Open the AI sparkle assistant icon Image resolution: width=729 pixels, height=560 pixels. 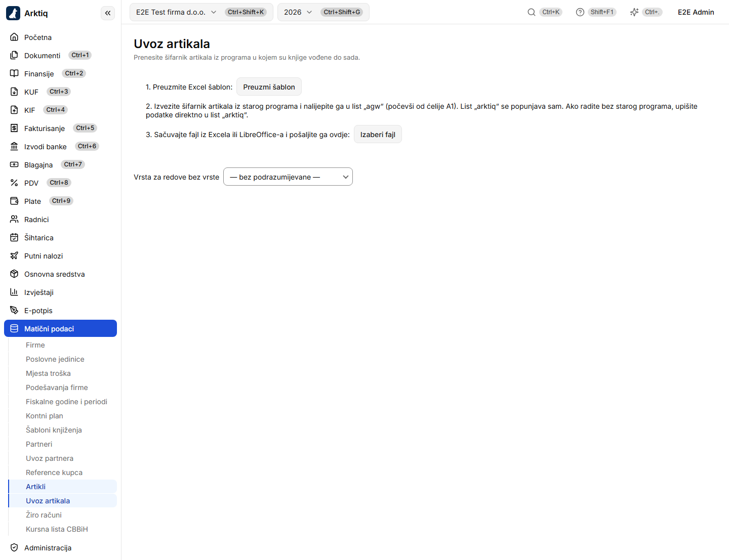[634, 12]
